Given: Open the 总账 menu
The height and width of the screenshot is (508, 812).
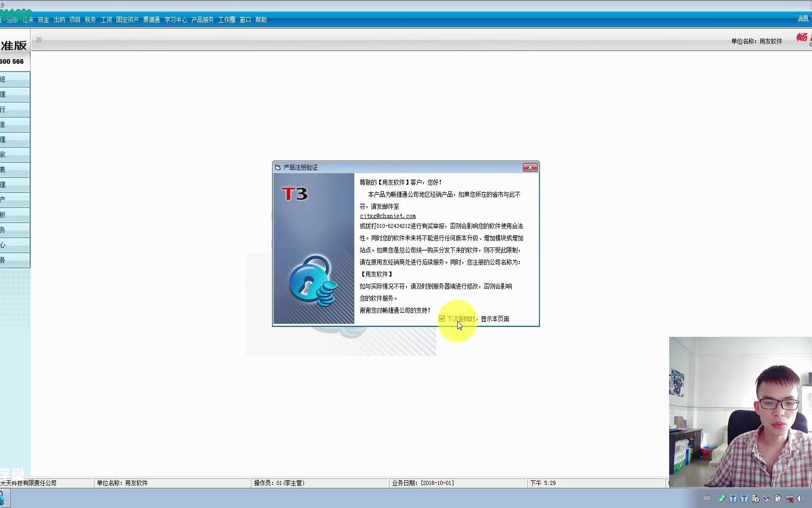Looking at the screenshot, I should click(12, 20).
